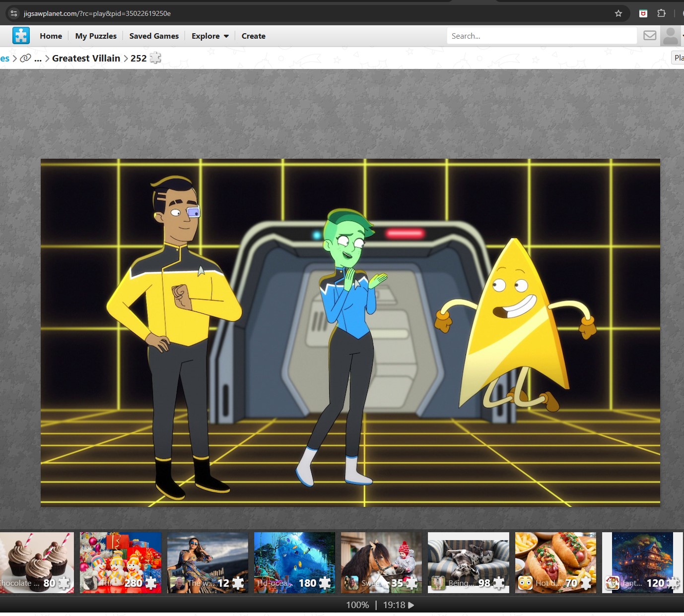Image resolution: width=684 pixels, height=616 pixels.
Task: Click the link icon in breadcrumb
Action: [x=25, y=58]
